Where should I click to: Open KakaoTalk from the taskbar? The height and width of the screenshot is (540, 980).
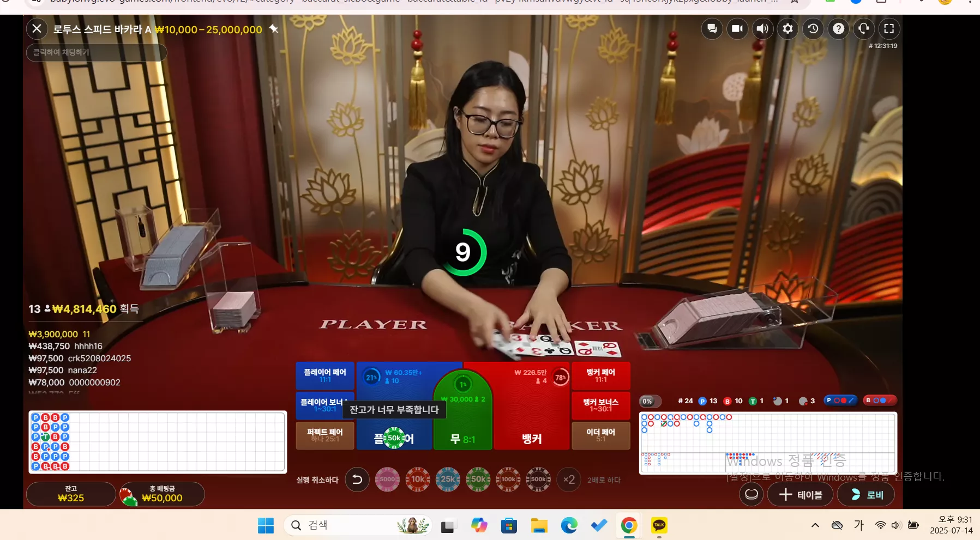pyautogui.click(x=659, y=525)
